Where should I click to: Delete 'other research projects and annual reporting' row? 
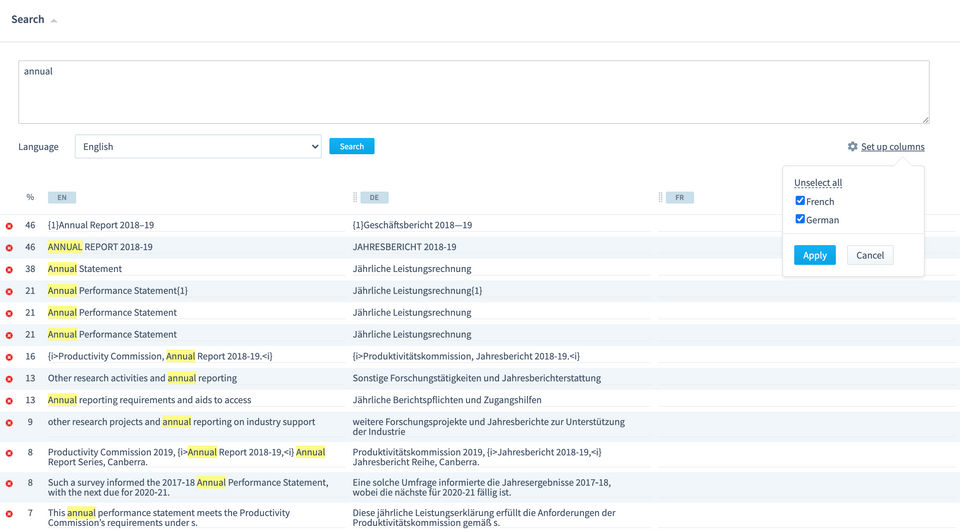[9, 423]
